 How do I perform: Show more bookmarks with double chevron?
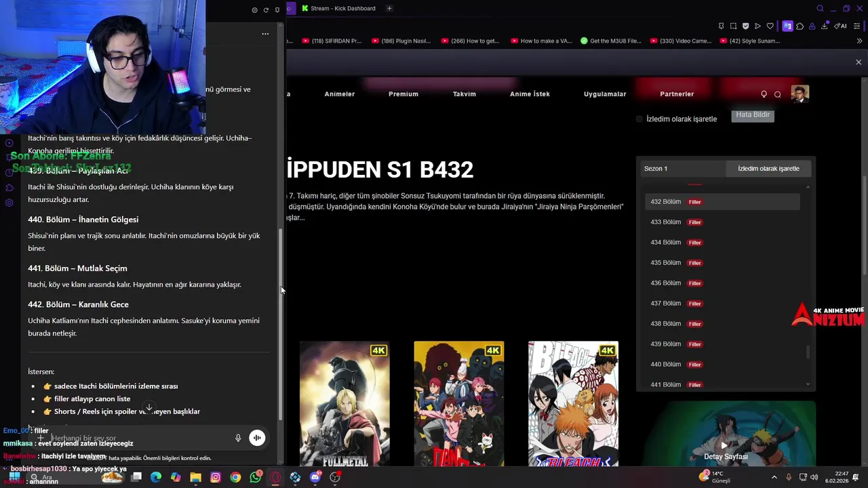tap(859, 41)
